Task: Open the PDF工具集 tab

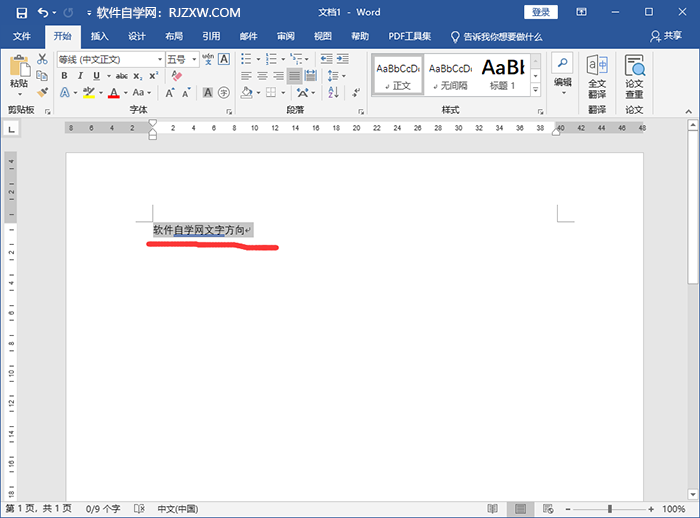Action: (409, 36)
